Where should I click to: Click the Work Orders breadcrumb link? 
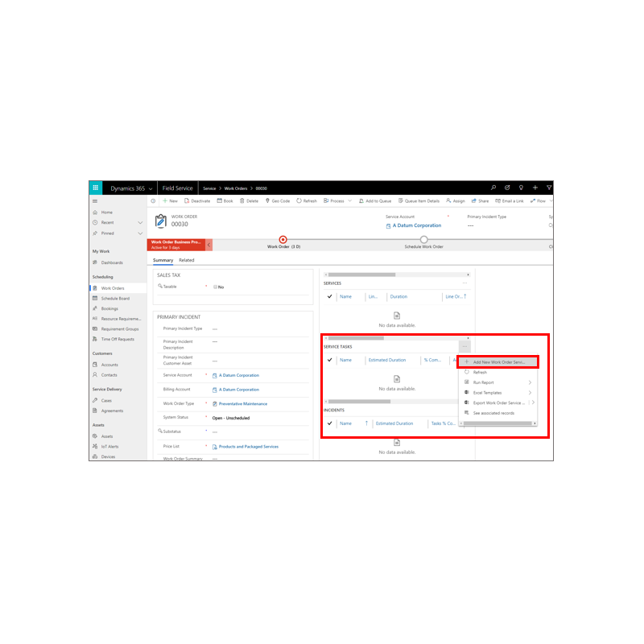tap(236, 188)
